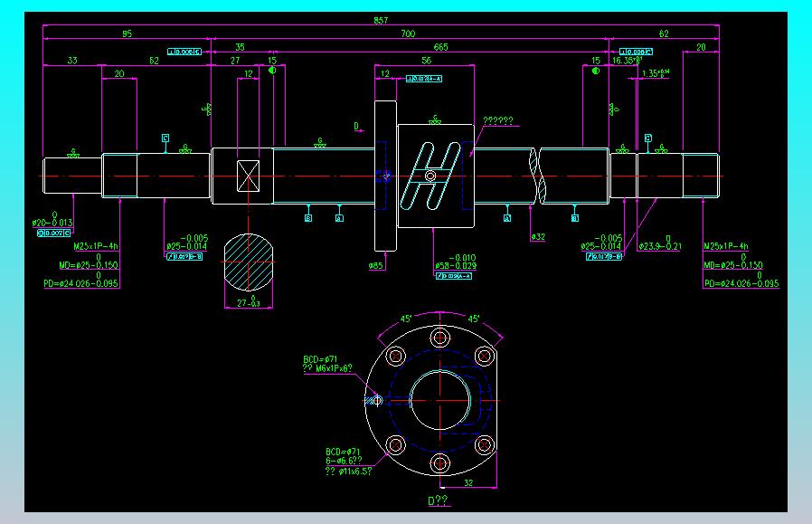Click the ø58 nut diameter tolerance label
This screenshot has height=524, width=812.
456,262
